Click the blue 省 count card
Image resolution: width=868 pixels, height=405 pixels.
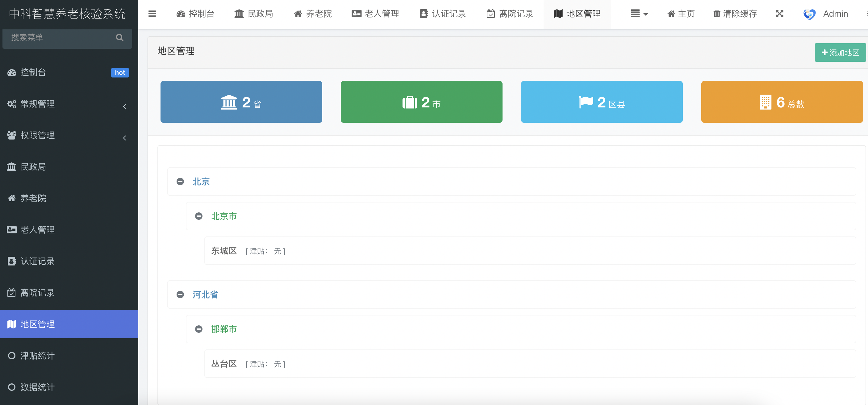point(241,102)
